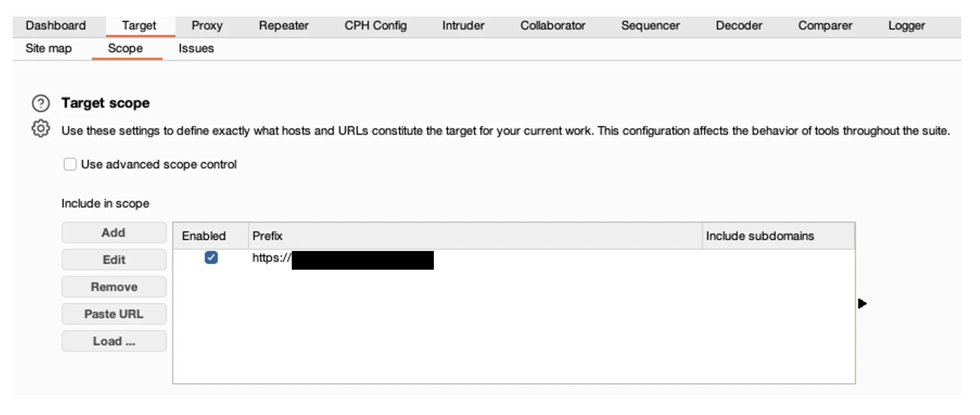Enable Use advanced scope control checkbox

[x=70, y=164]
